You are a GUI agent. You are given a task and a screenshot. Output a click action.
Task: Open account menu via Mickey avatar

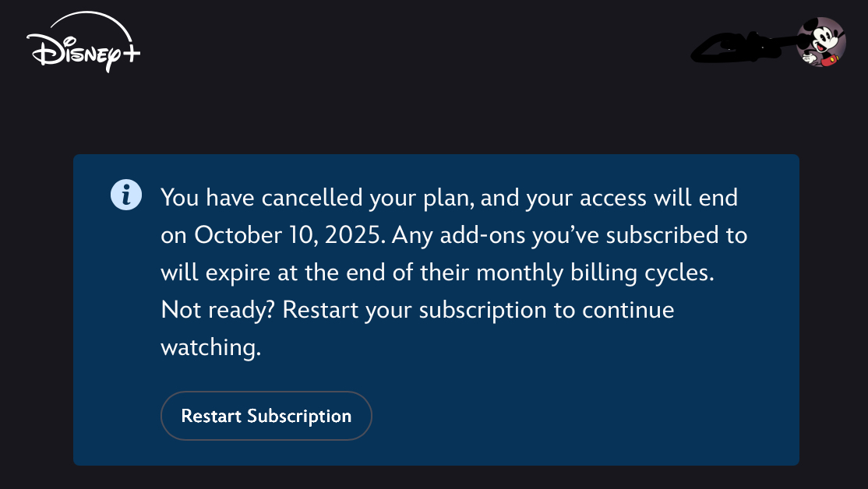coord(821,43)
